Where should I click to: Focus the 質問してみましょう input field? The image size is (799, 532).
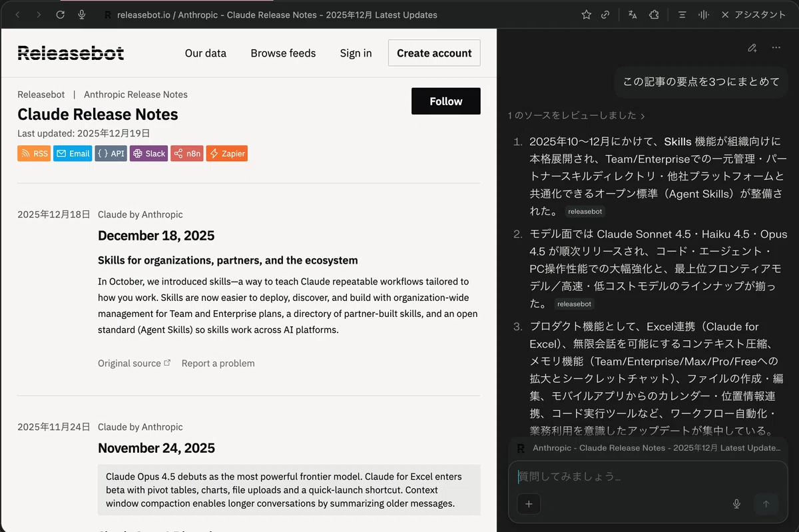click(x=648, y=477)
